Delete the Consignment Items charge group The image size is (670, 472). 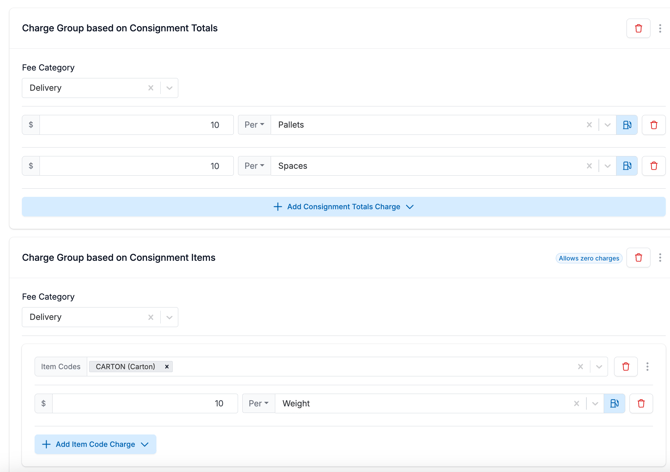click(638, 258)
